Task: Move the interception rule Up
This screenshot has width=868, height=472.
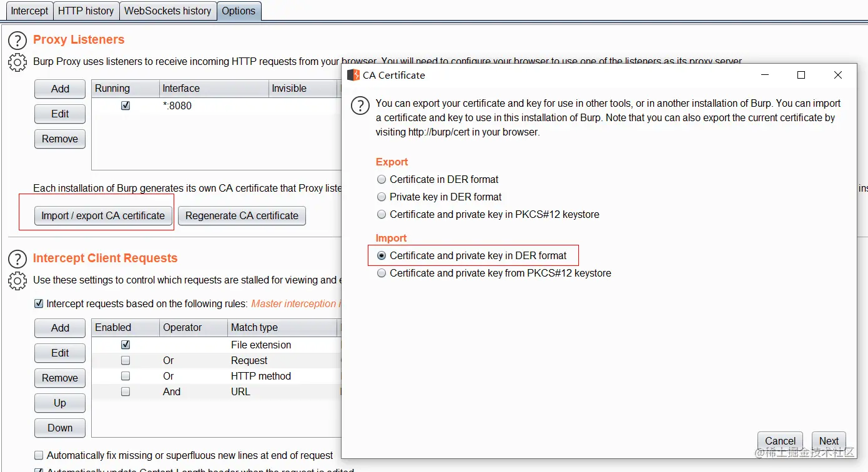Action: click(60, 403)
